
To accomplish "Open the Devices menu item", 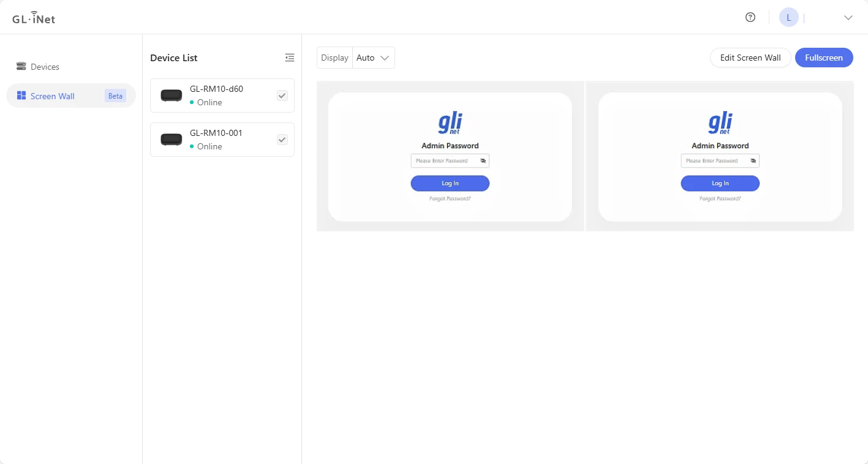I will tap(45, 67).
